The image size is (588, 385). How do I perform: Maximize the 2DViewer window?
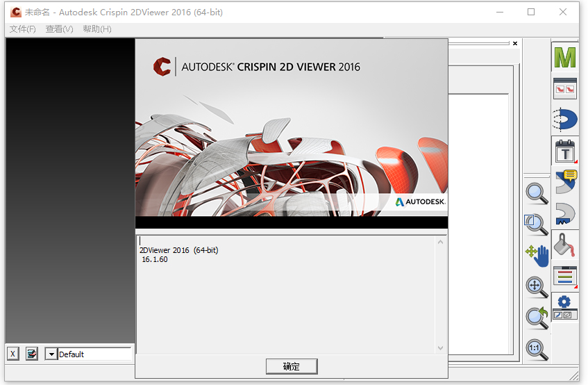coord(531,12)
